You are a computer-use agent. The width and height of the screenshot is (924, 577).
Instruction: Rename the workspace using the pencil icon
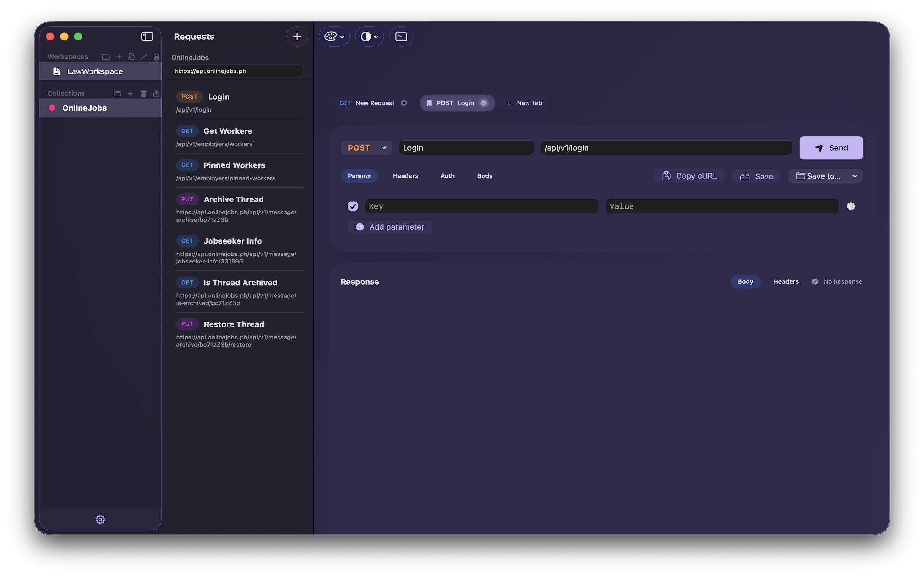tap(143, 56)
